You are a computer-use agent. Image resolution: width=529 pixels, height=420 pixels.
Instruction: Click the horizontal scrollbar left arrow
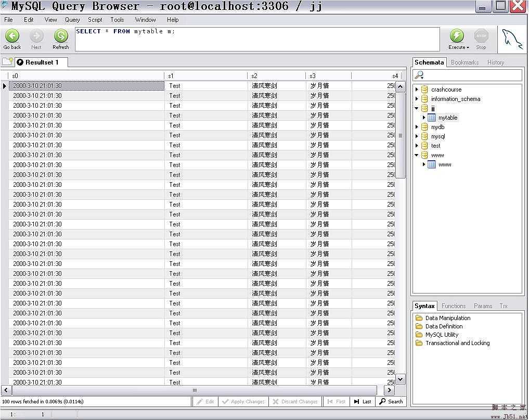[x=6, y=390]
